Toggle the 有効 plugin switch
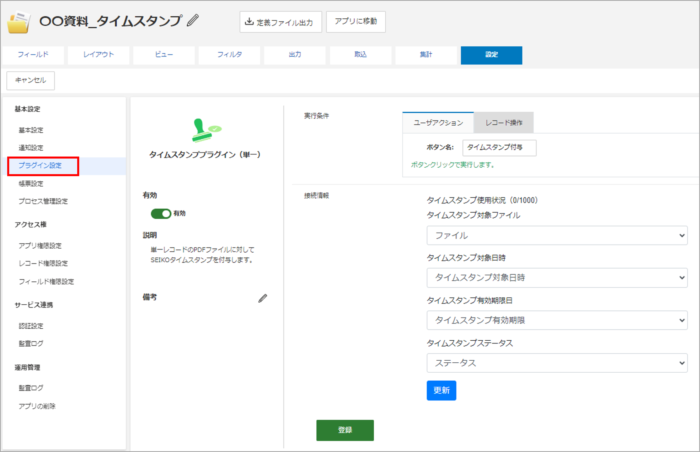Image resolution: width=700 pixels, height=452 pixels. [x=161, y=213]
